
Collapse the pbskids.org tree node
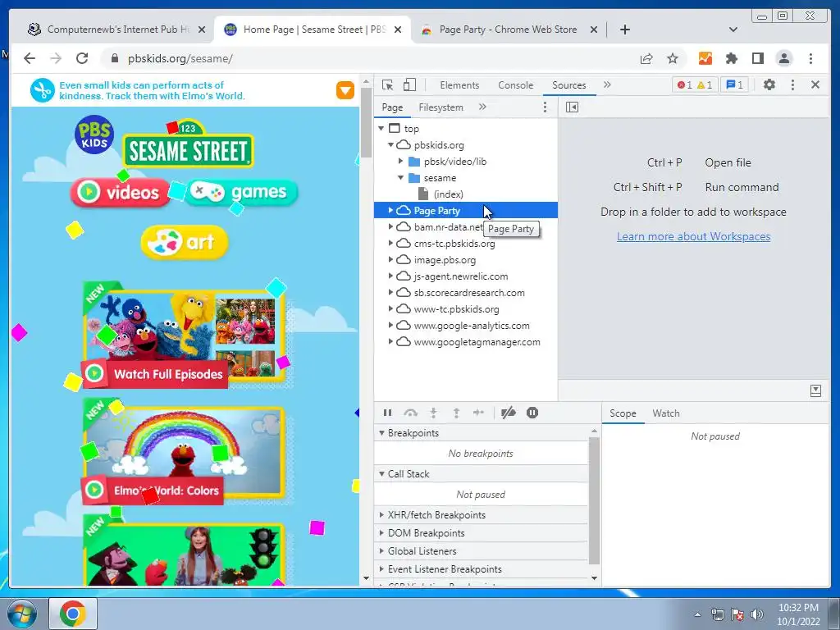(x=391, y=145)
